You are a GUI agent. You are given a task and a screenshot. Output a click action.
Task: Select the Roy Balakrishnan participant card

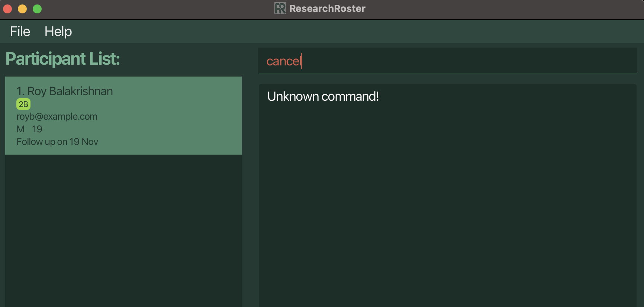pos(123,116)
